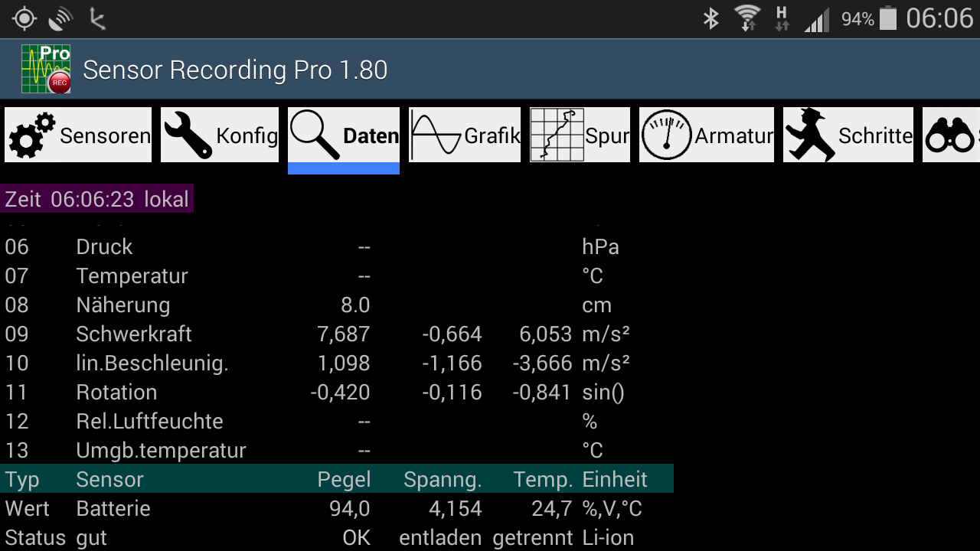Click the Sensor Recording Pro app logo
Screen dimensions: 980x551
point(47,68)
